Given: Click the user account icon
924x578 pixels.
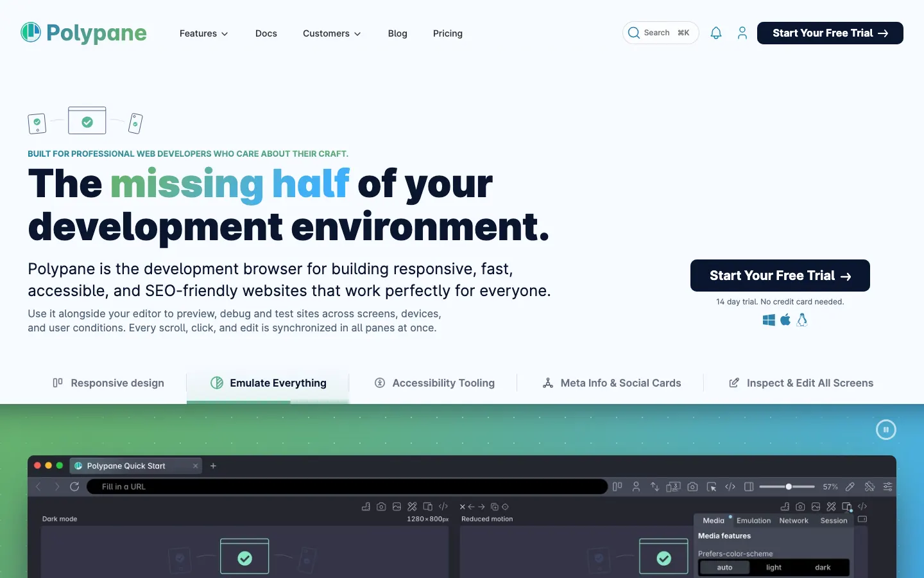Looking at the screenshot, I should [742, 33].
